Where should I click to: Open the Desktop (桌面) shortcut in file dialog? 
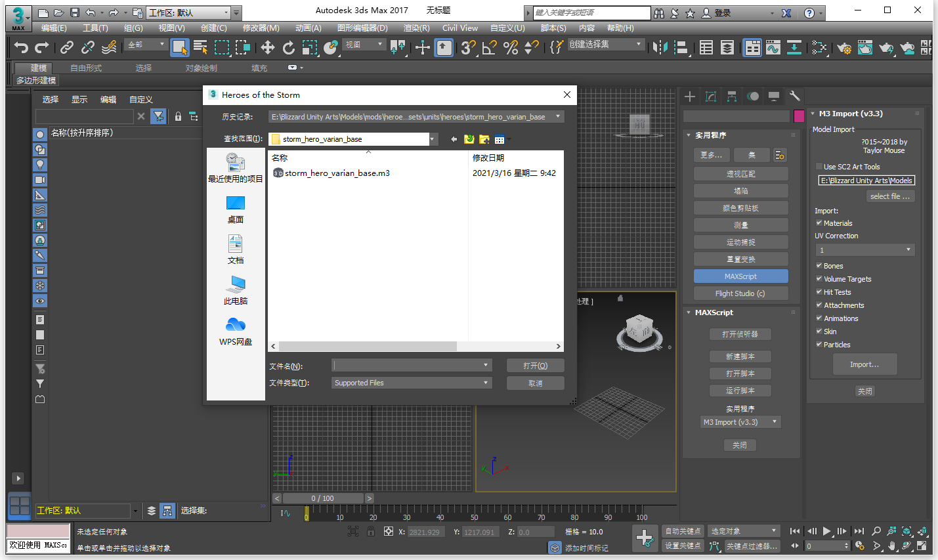(236, 209)
